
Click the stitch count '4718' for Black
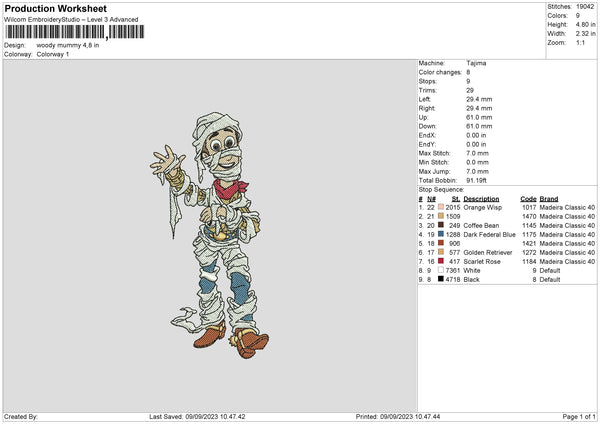pyautogui.click(x=453, y=280)
